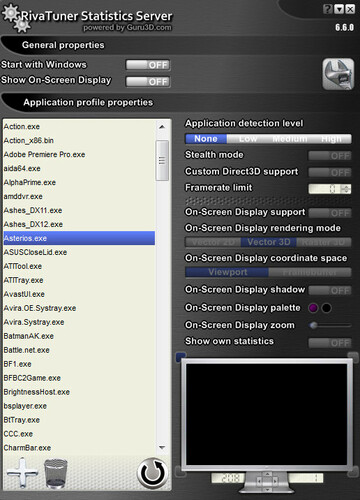
Task: Click the application list scroll-down arrow
Action: [x=162, y=447]
